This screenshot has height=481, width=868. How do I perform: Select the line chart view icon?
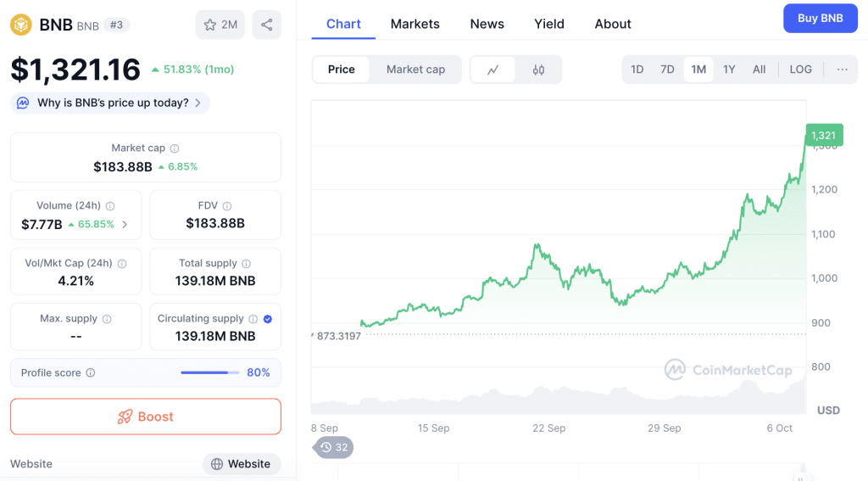coord(493,70)
